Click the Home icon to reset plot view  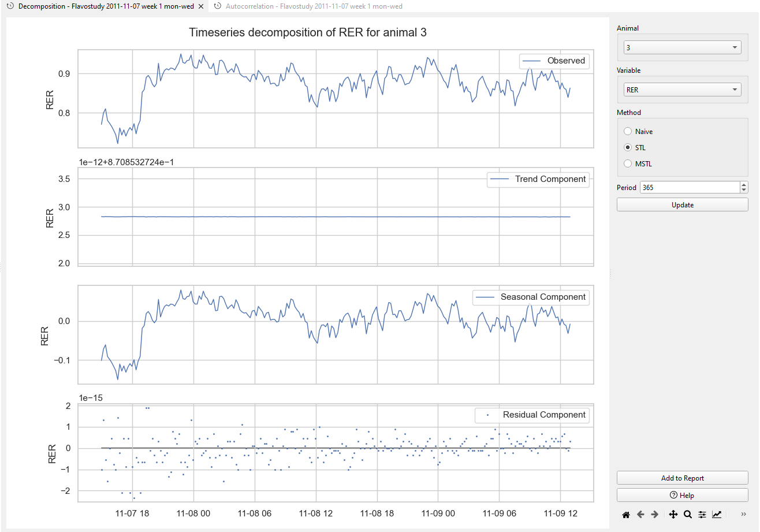[x=626, y=514]
